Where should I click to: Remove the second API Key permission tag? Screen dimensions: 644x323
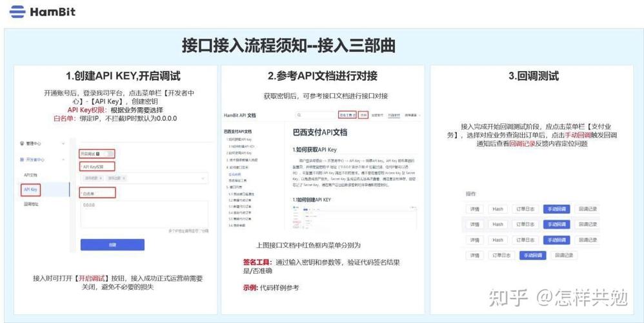[124, 178]
